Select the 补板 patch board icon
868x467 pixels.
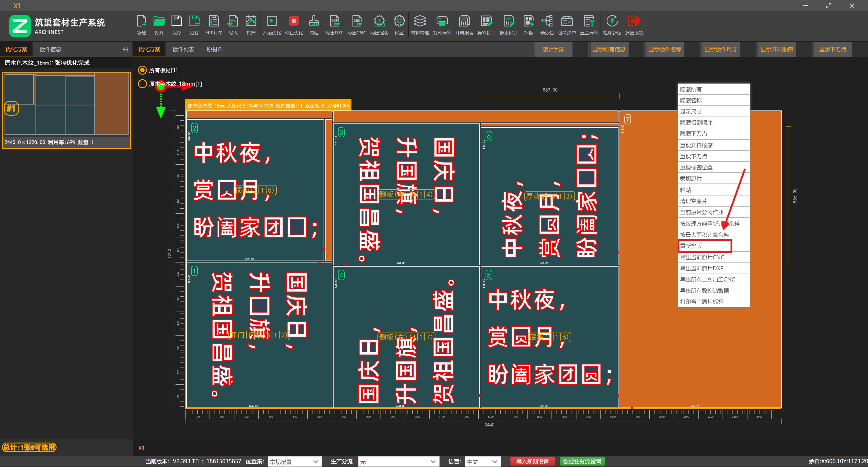pyautogui.click(x=528, y=25)
